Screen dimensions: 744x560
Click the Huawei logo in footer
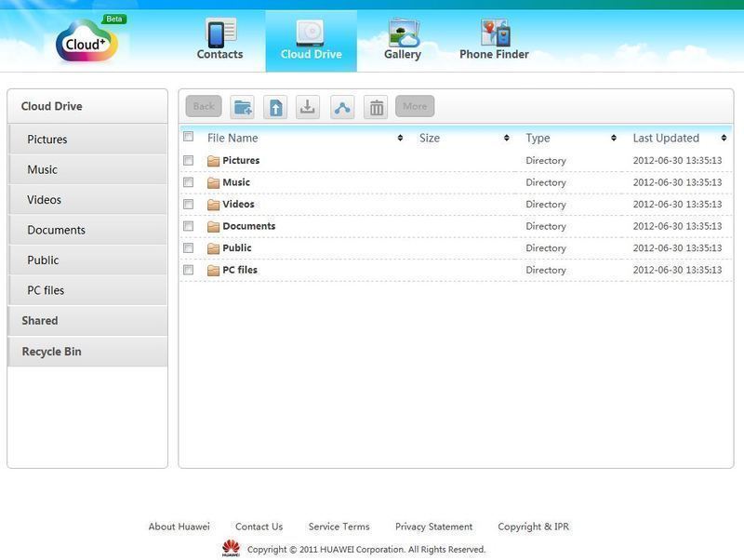coord(231,548)
